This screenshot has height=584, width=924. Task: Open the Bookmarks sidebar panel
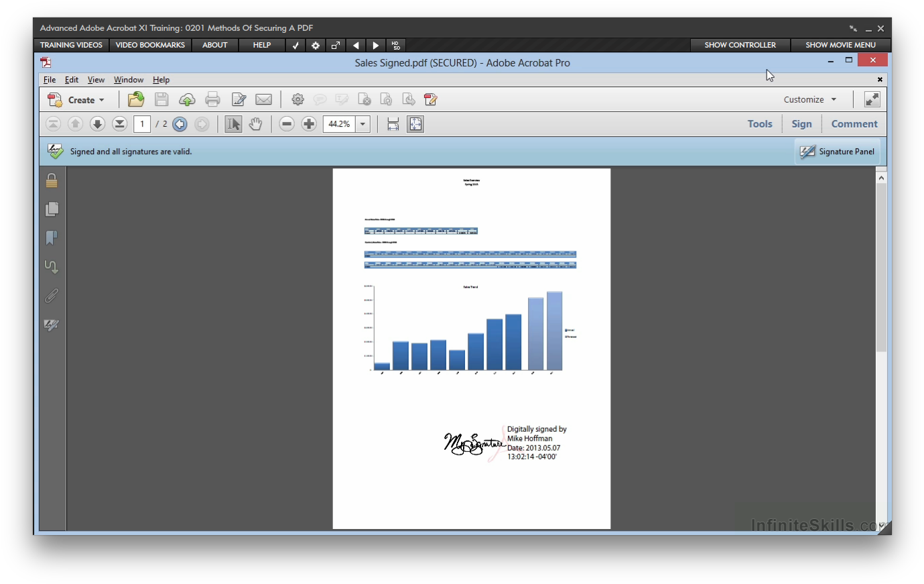pyautogui.click(x=52, y=238)
